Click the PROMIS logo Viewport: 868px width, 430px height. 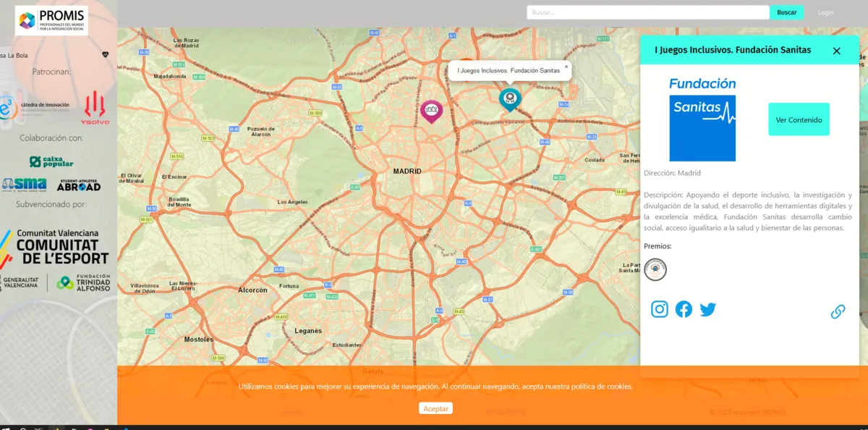coord(51,20)
